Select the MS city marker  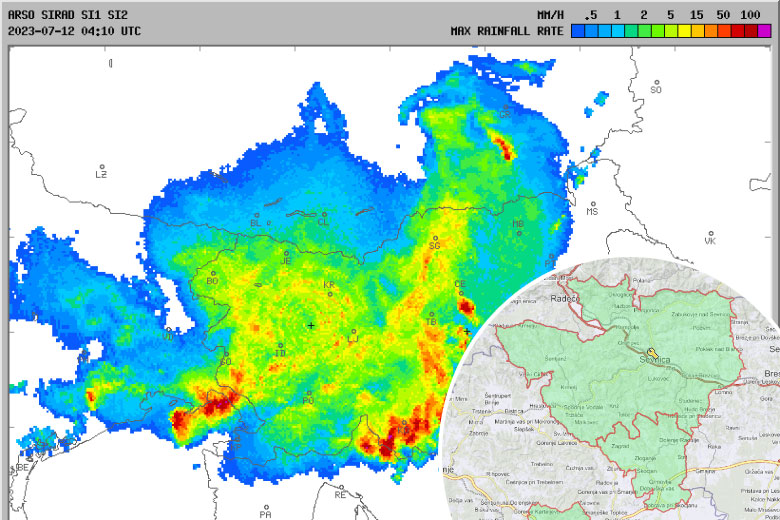(590, 202)
